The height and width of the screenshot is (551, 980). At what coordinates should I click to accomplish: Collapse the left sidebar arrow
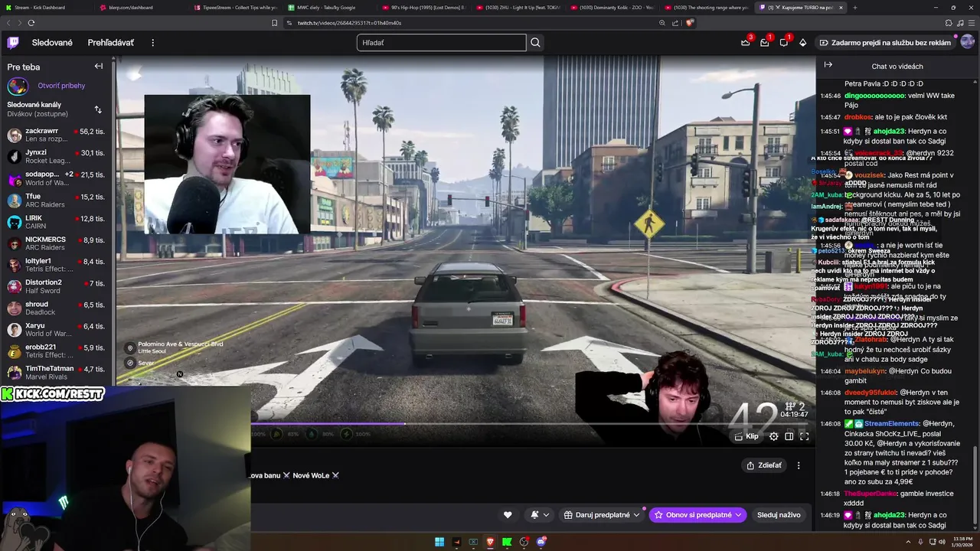98,67
